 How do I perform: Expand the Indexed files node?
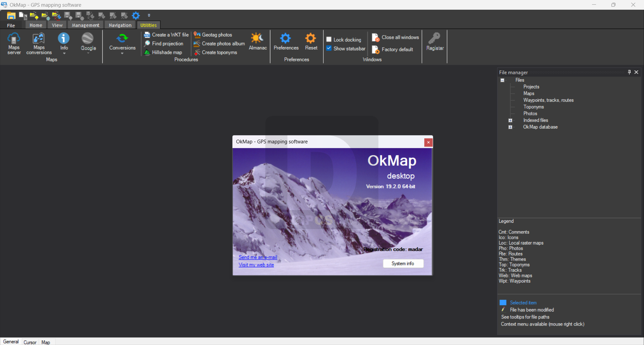(x=511, y=121)
